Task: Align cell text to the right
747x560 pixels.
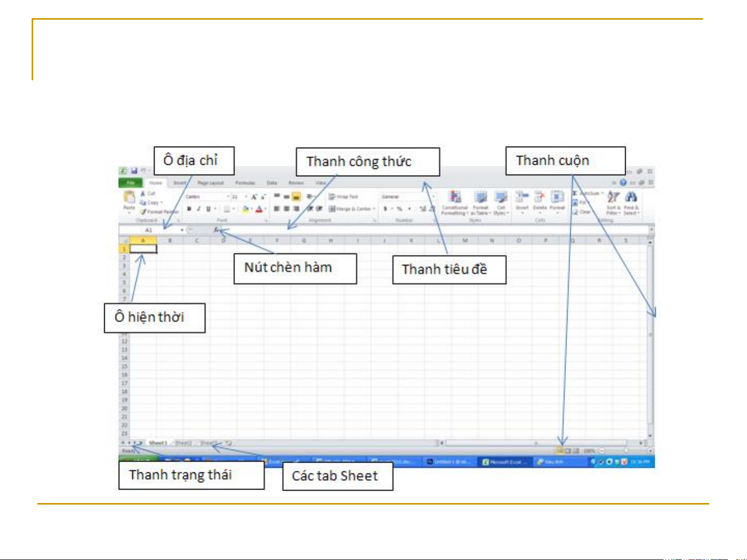Action: [296, 209]
